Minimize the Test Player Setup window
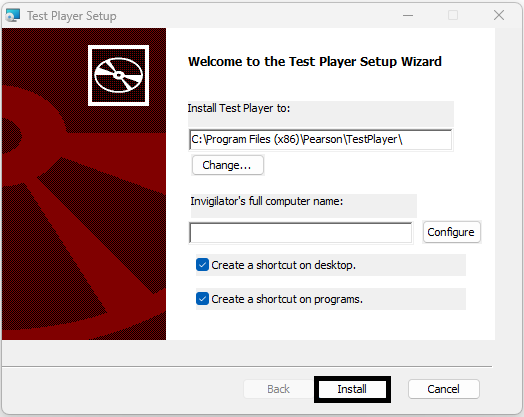524x417 pixels. (x=408, y=15)
